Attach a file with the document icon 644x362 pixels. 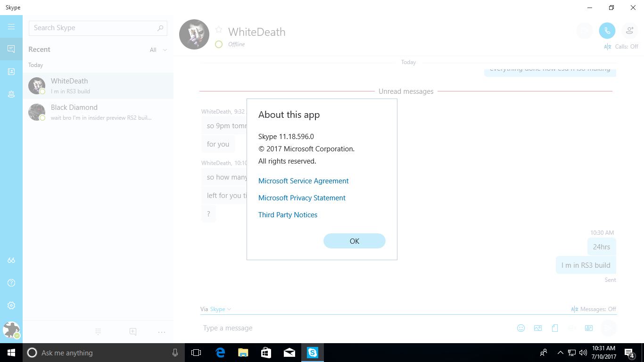point(555,328)
